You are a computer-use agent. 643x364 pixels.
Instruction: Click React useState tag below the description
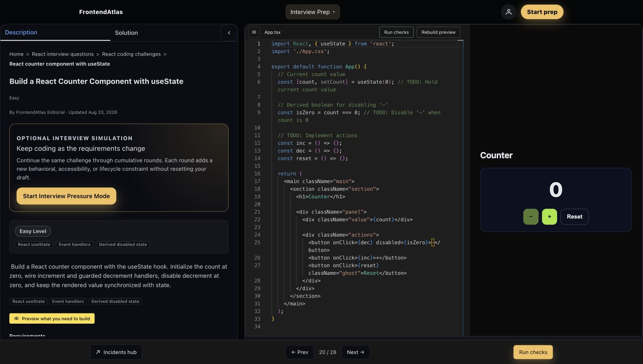28,301
